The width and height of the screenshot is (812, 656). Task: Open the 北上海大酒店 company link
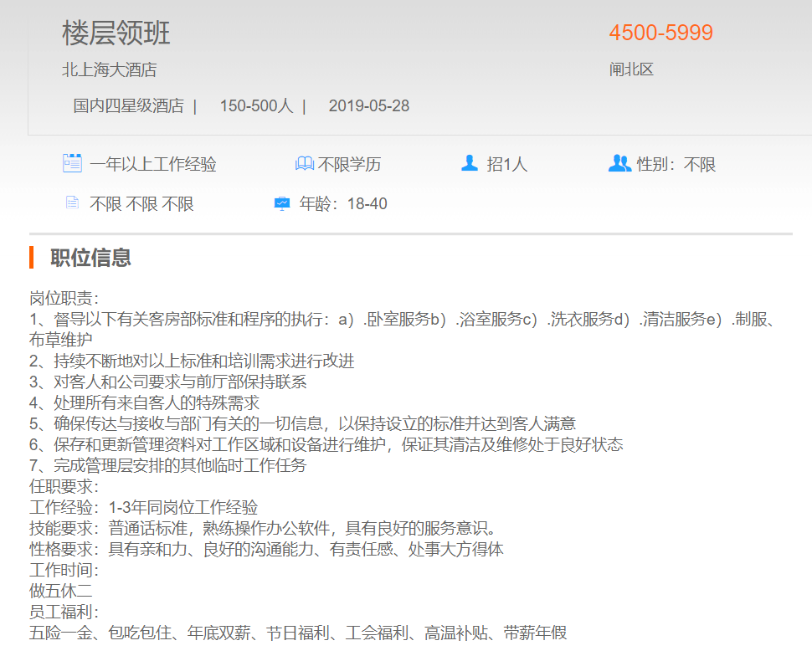(x=109, y=70)
